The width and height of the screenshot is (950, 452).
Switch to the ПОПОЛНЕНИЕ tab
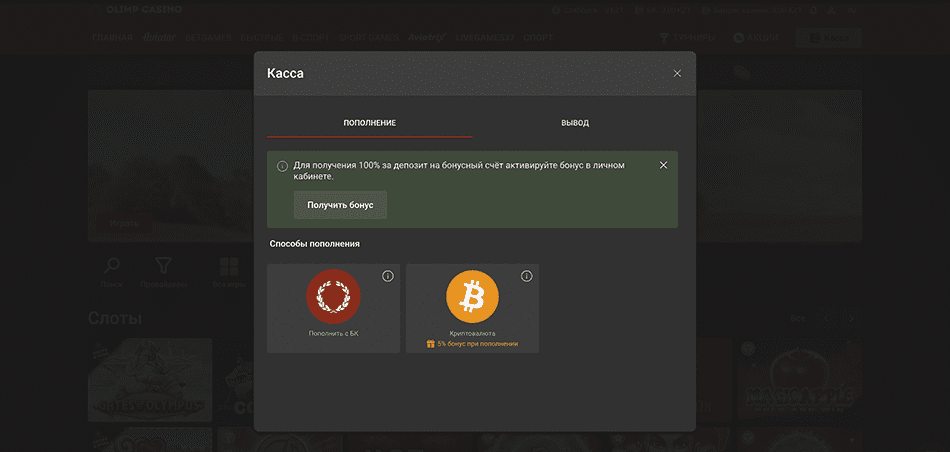click(370, 123)
